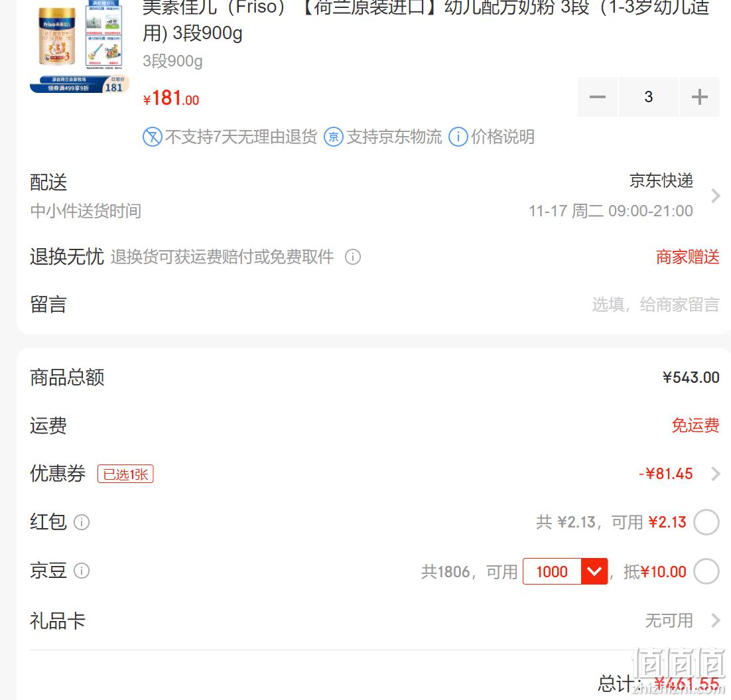This screenshot has height=700, width=731.
Task: Select the JD beans radio button
Action: coord(706,571)
